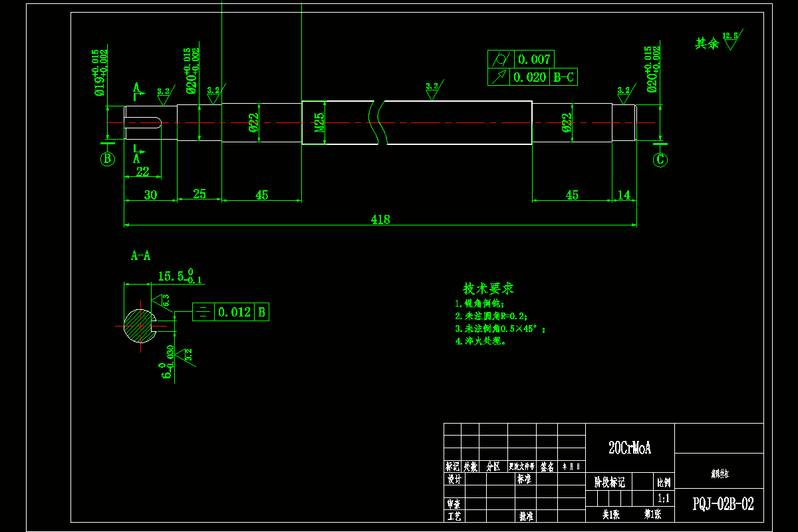The image size is (798, 532).
Task: Select the M25 thread callout
Action: [x=320, y=122]
